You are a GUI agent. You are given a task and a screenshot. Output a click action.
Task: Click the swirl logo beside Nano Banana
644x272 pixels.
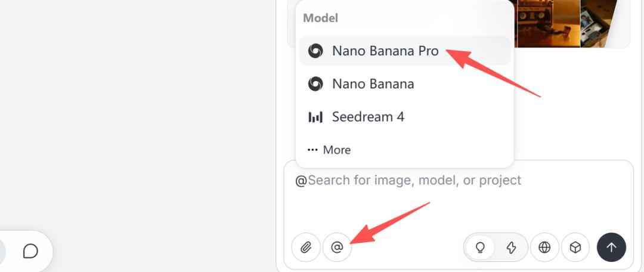(315, 84)
